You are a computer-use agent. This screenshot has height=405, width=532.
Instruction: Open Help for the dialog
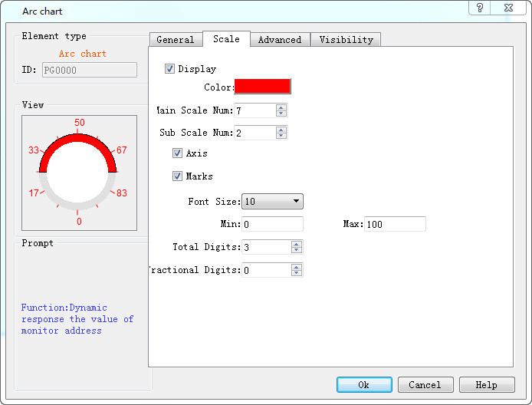tap(487, 384)
